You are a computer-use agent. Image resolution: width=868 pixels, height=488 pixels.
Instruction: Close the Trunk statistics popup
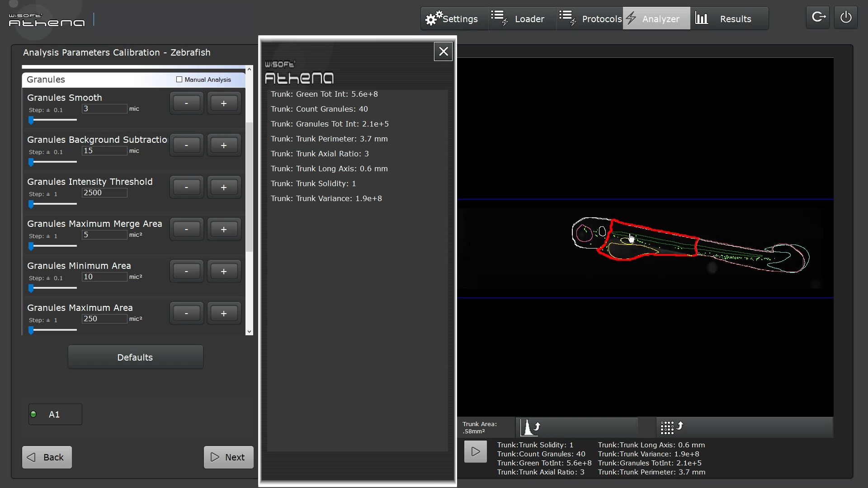point(443,52)
